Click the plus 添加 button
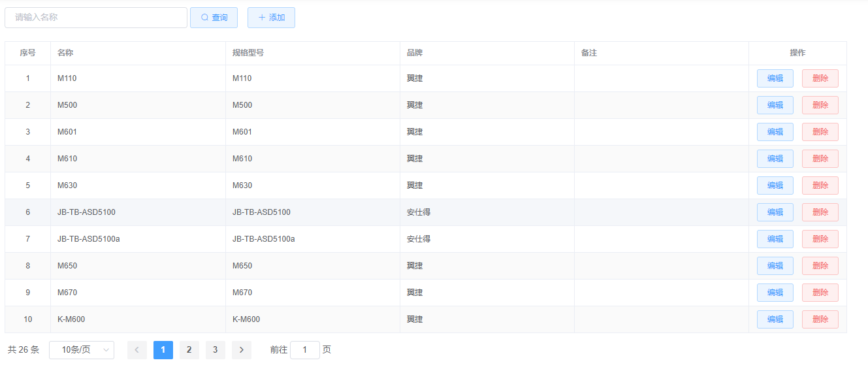868x371 pixels. click(271, 18)
